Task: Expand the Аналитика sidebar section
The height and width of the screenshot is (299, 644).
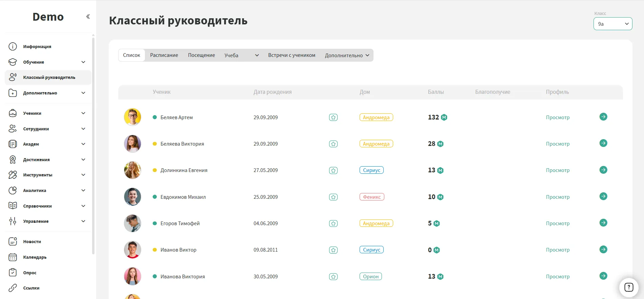Action: 83,190
